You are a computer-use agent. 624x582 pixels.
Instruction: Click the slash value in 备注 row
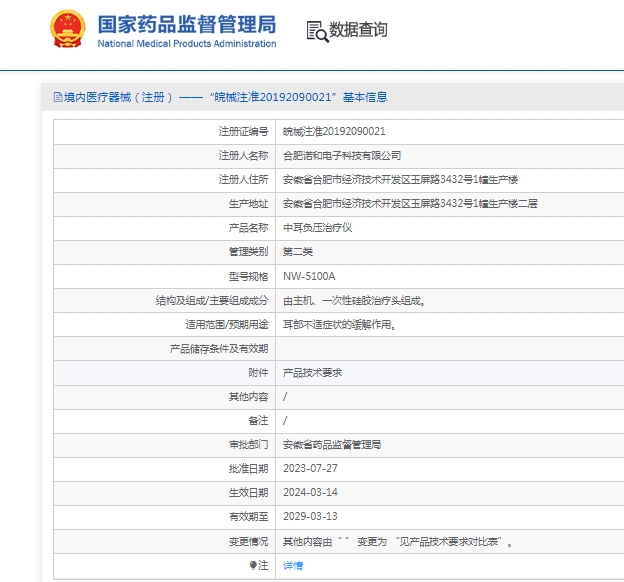pos(285,420)
